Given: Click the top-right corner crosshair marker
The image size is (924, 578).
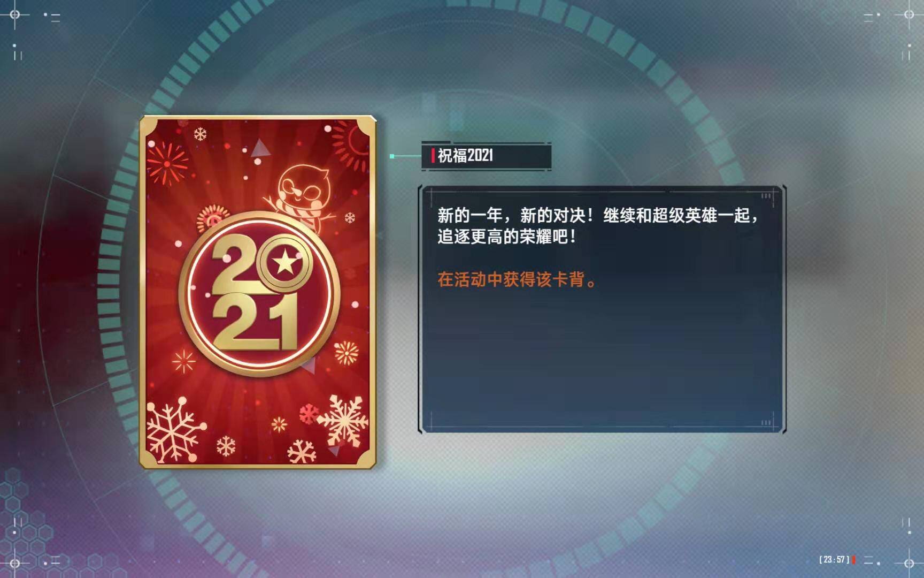Looking at the screenshot, I should click(908, 15).
